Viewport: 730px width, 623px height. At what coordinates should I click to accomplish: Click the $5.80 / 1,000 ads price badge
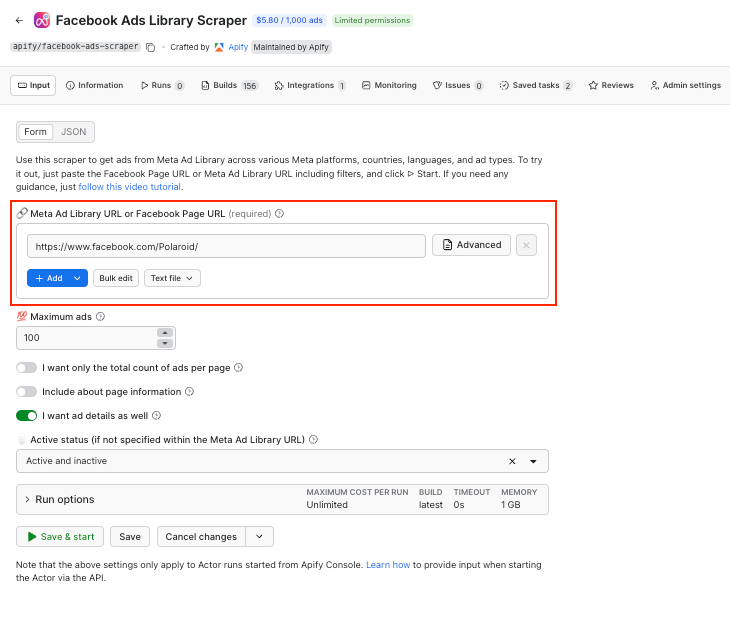pos(289,20)
